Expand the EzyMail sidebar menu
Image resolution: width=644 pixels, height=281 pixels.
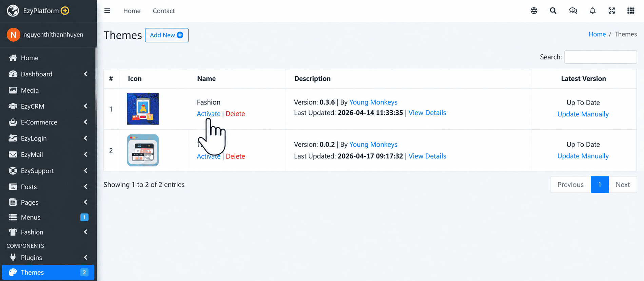point(48,154)
